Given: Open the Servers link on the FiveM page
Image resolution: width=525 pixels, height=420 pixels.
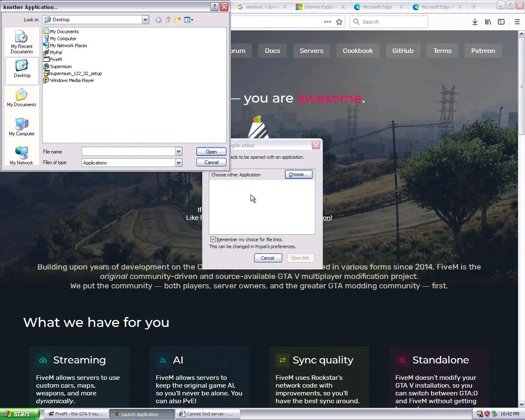Looking at the screenshot, I should pos(311,51).
